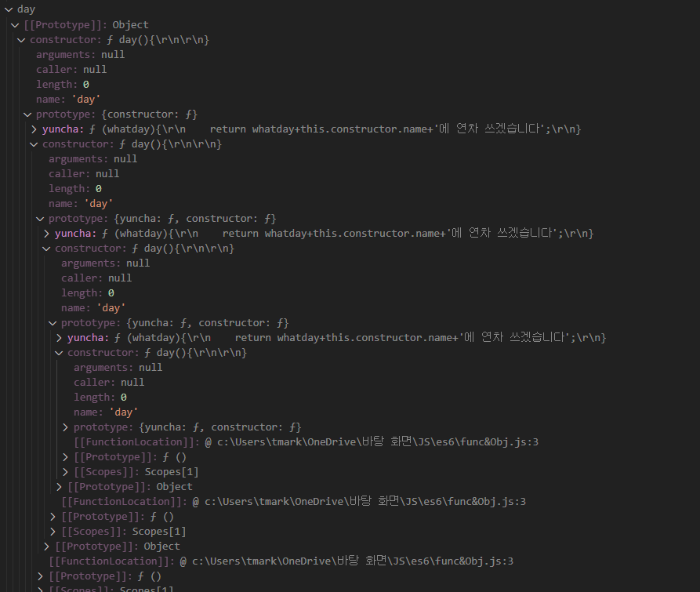Open the topmost [[FunctionLocation]] func&Obj.js:3 link
The height and width of the screenshot is (592, 700).
[x=372, y=442]
